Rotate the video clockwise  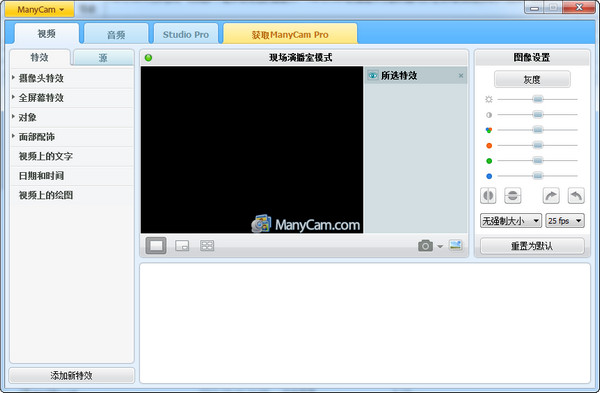(551, 196)
